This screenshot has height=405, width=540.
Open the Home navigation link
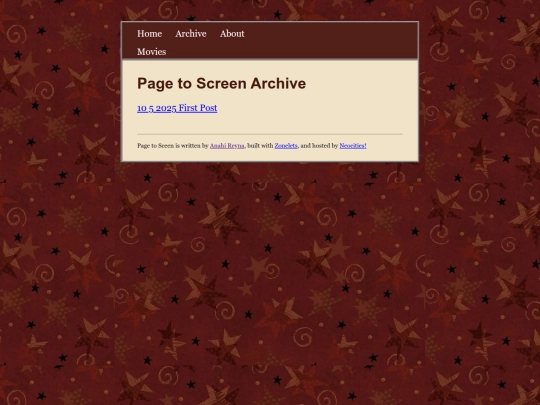click(149, 34)
